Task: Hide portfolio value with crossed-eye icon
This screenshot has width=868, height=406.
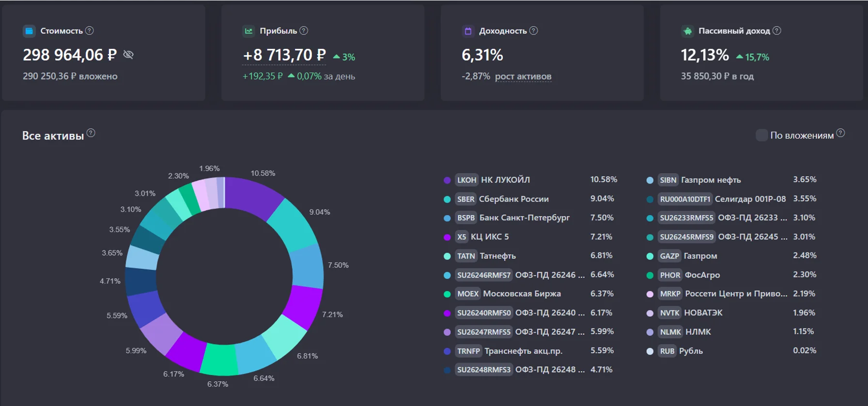Action: (128, 54)
